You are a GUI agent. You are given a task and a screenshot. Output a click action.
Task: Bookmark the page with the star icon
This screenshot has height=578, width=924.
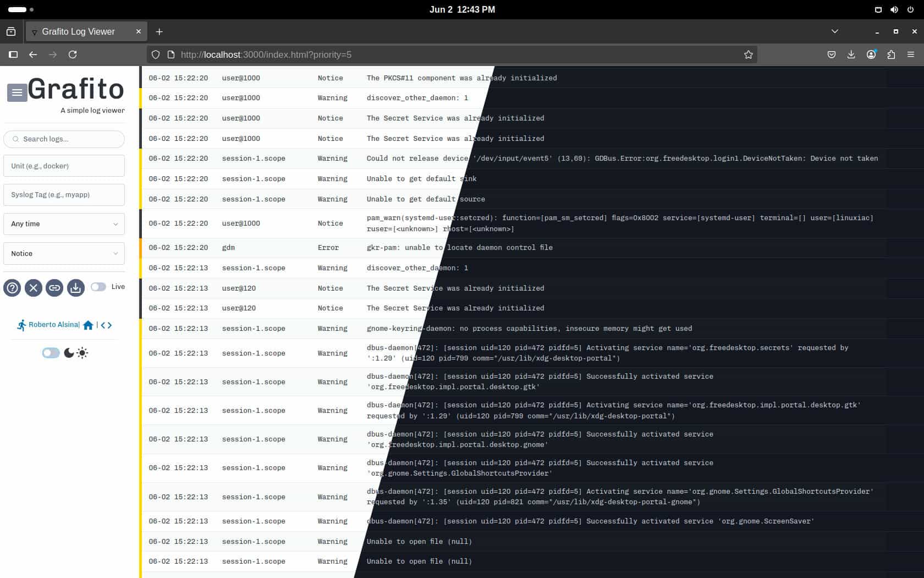748,54
